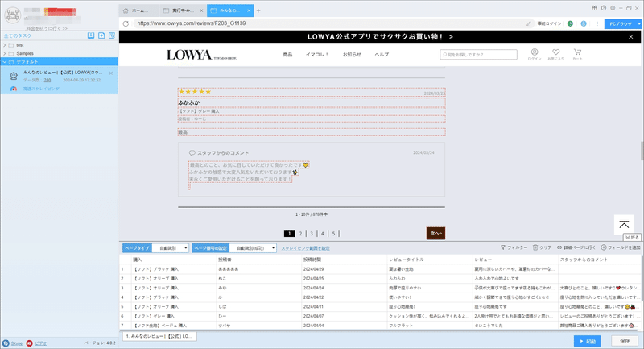Viewport: 644px width, 349px height.
Task: Collapse the デフォルト folder
Action: tap(5, 62)
